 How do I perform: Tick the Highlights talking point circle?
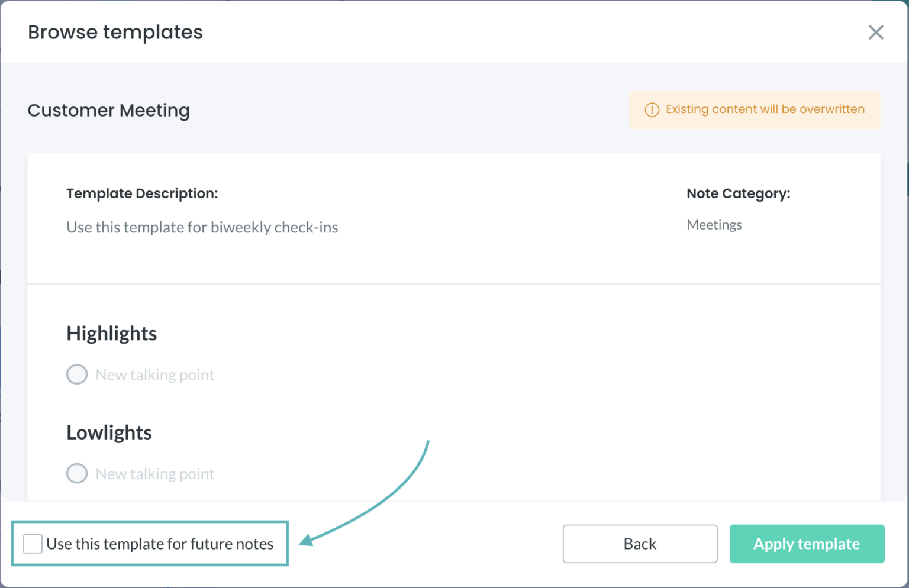(x=77, y=374)
